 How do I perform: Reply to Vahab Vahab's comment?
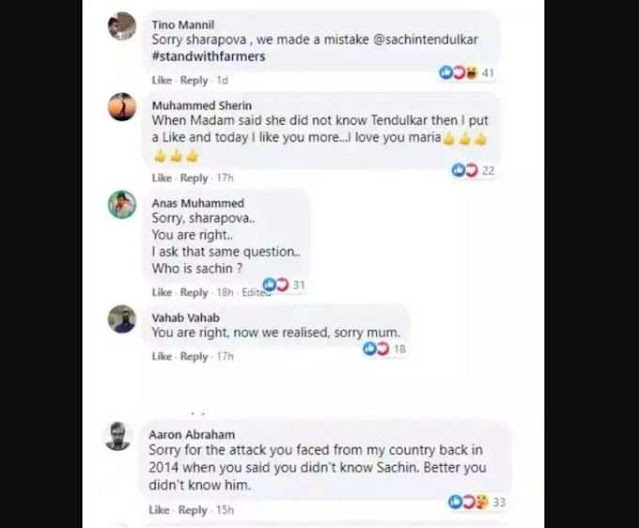[194, 356]
